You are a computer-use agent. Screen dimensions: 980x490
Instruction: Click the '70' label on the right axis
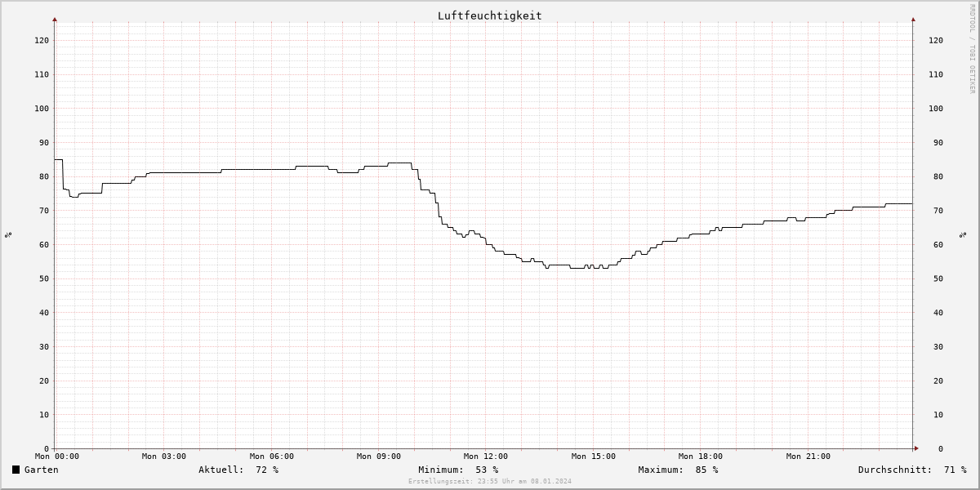pos(938,211)
